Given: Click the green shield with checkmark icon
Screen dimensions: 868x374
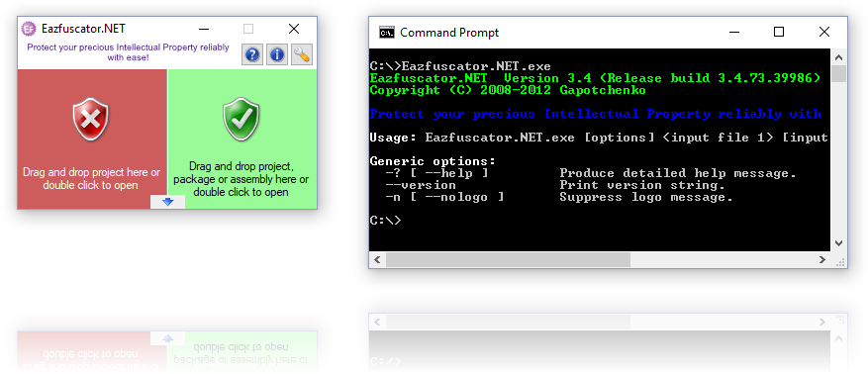Looking at the screenshot, I should (x=241, y=119).
